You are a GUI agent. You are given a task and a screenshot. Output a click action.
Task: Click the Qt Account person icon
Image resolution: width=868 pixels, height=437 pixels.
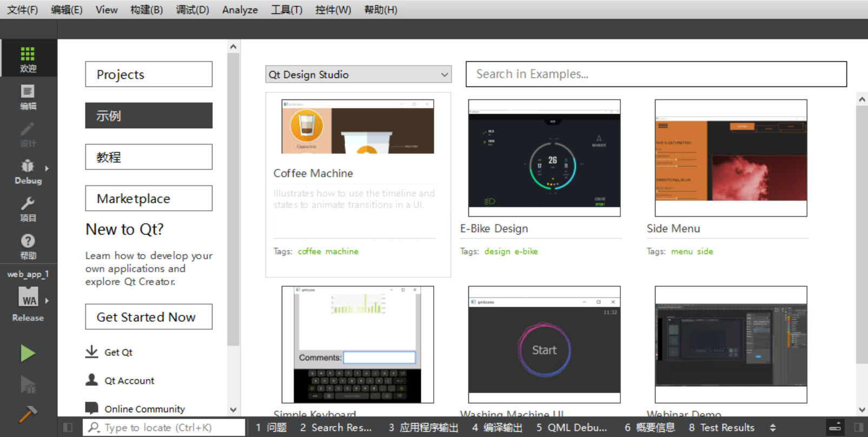(x=92, y=380)
